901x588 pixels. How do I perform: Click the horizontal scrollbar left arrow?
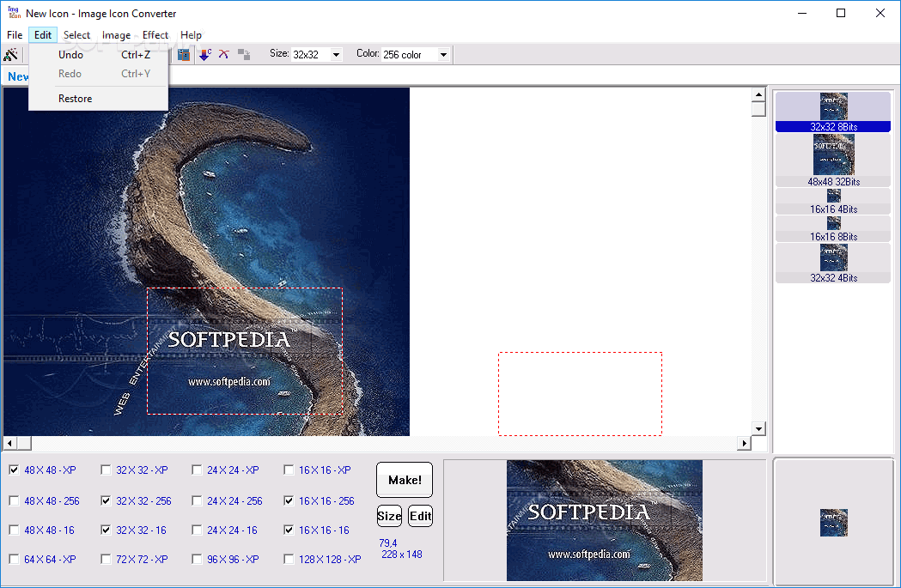point(9,443)
